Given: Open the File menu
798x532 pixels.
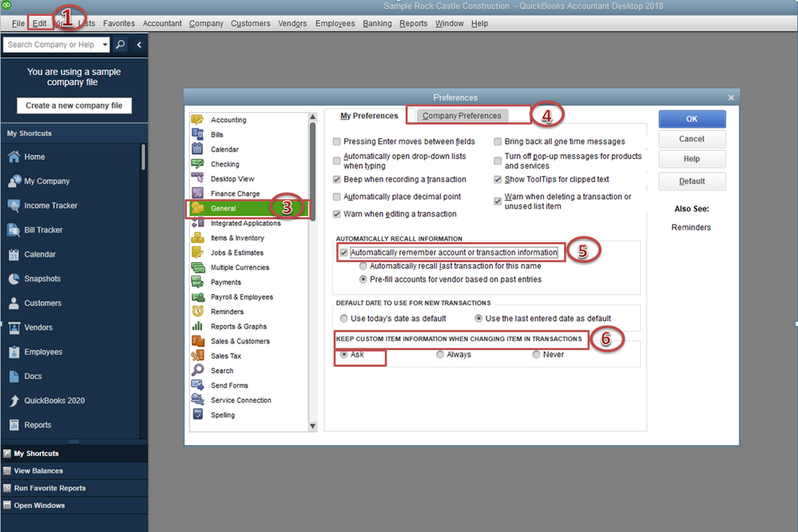Looking at the screenshot, I should pyautogui.click(x=18, y=23).
